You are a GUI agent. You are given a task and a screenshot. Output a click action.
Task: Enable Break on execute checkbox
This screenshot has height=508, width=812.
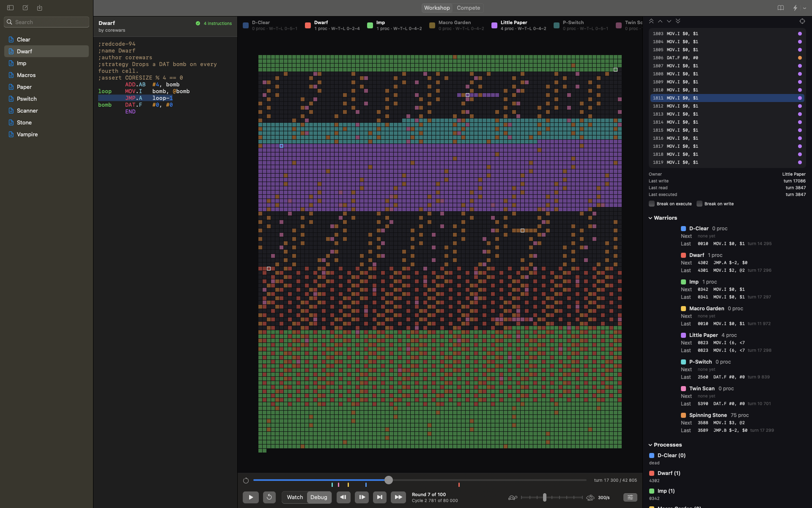point(652,204)
